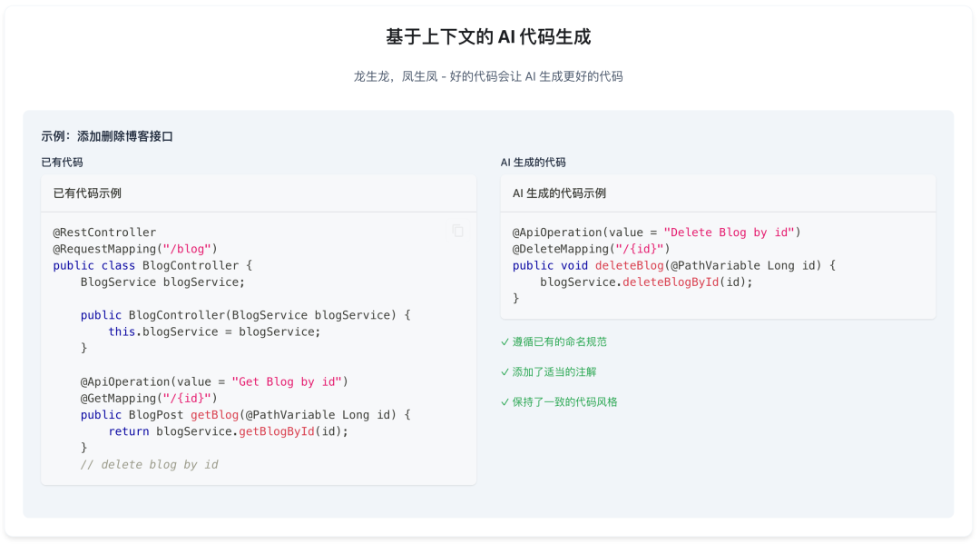The width and height of the screenshot is (980, 544).
Task: Click the checkmark icon beside 遵循已有的命名规范
Action: pyautogui.click(x=505, y=342)
